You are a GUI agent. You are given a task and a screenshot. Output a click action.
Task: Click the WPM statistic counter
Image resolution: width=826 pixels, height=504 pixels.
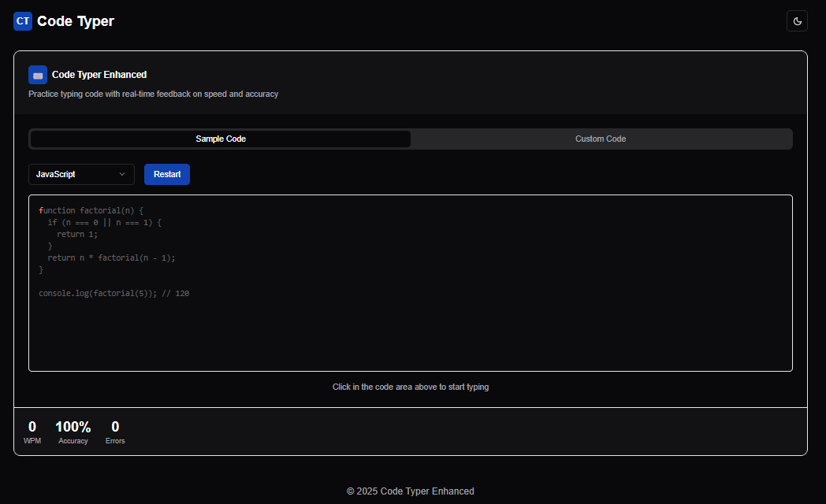coord(32,432)
